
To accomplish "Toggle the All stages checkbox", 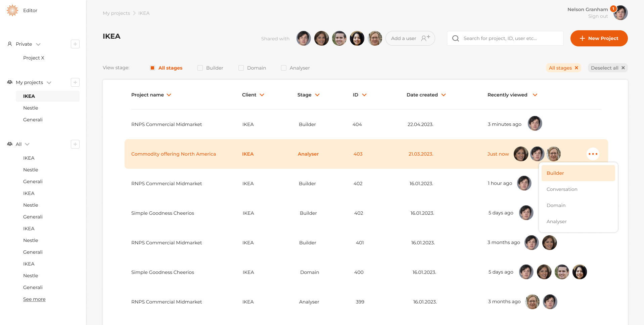I will 152,68.
